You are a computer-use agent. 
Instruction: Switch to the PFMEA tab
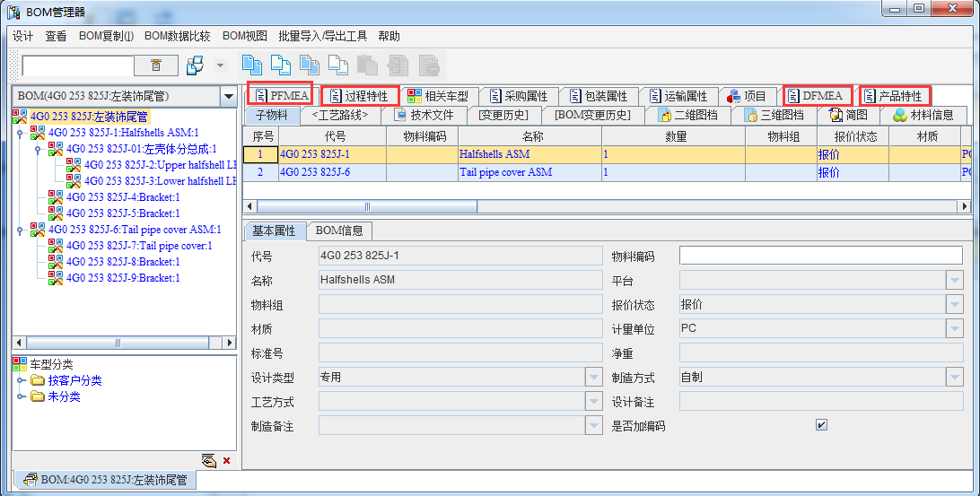pyautogui.click(x=281, y=96)
